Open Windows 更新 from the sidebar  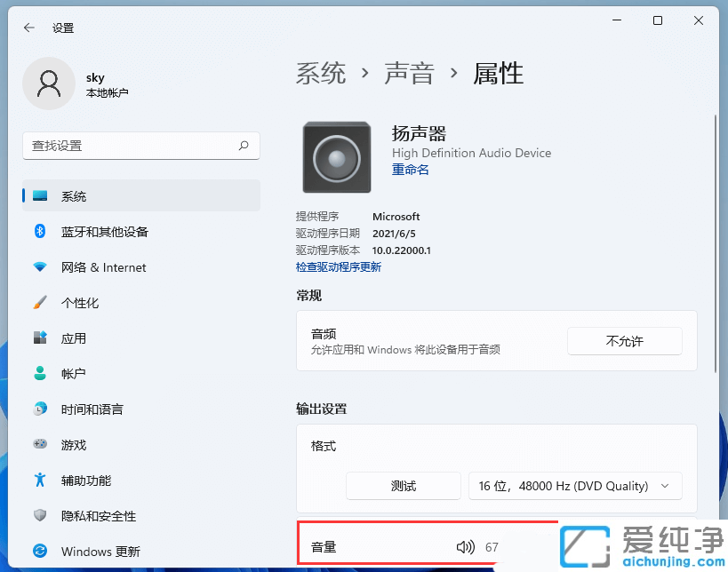point(100,552)
